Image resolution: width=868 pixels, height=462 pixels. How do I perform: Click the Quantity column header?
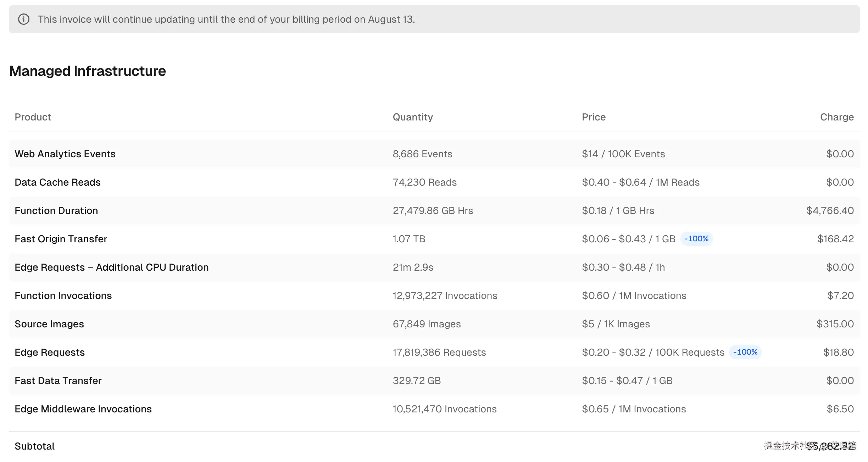pos(413,117)
